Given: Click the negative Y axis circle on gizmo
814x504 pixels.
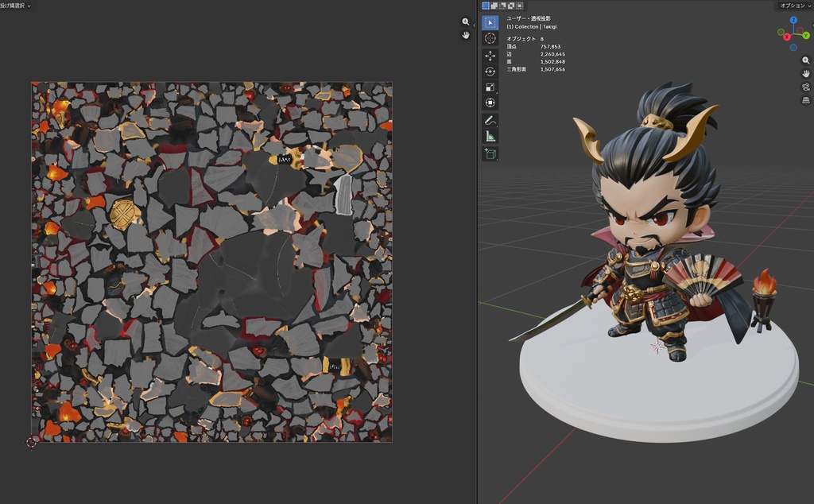Looking at the screenshot, I should tap(781, 32).
